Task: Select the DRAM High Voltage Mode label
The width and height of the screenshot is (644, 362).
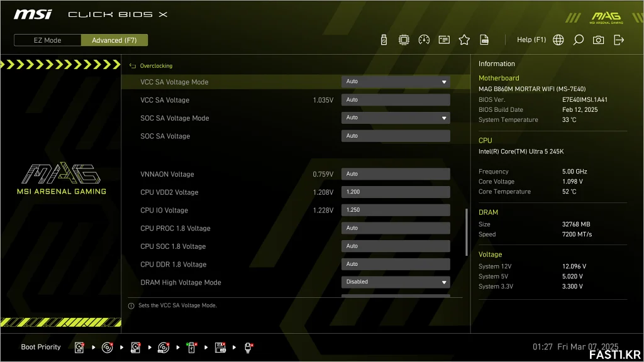Action: 180,282
